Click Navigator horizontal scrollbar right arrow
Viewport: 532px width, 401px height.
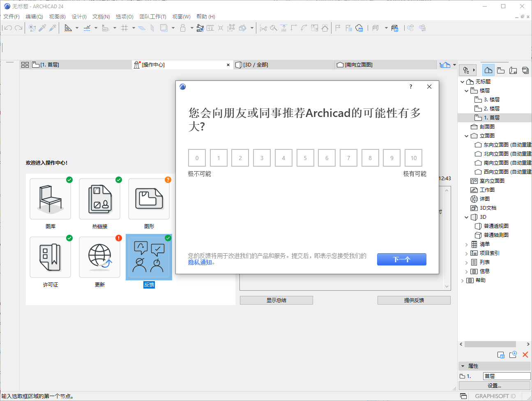pos(528,344)
